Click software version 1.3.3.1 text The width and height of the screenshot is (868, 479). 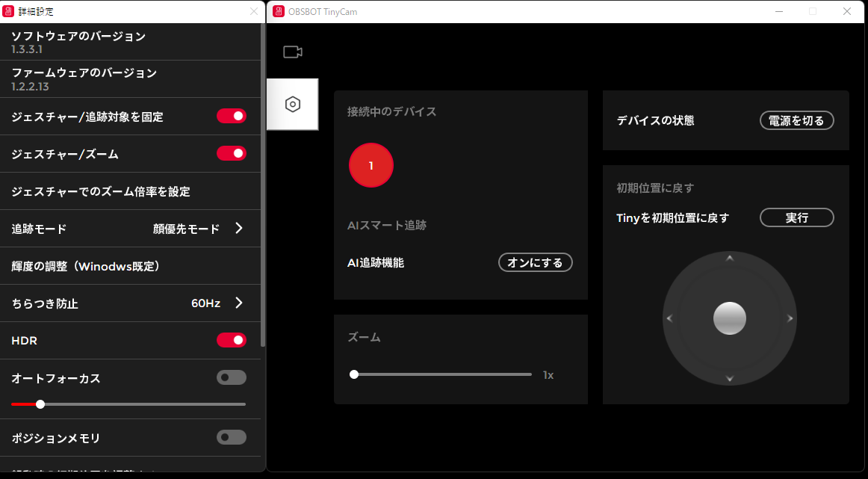(27, 49)
